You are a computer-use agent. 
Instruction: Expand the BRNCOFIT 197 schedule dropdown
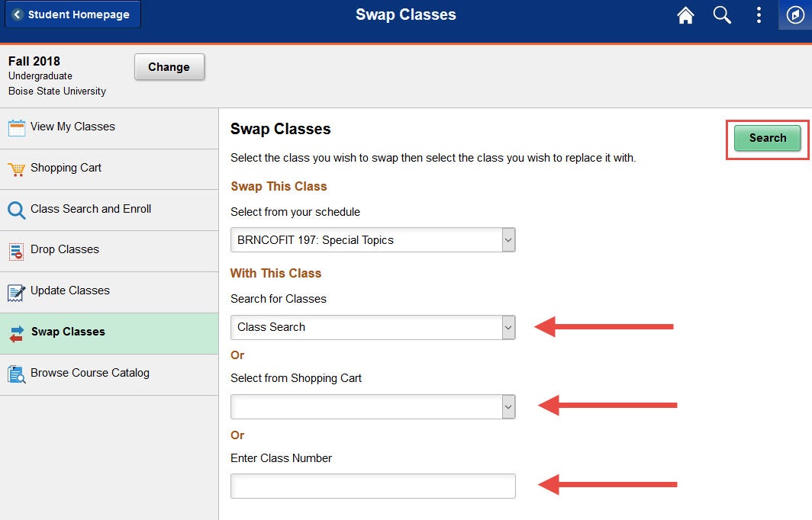tap(373, 240)
